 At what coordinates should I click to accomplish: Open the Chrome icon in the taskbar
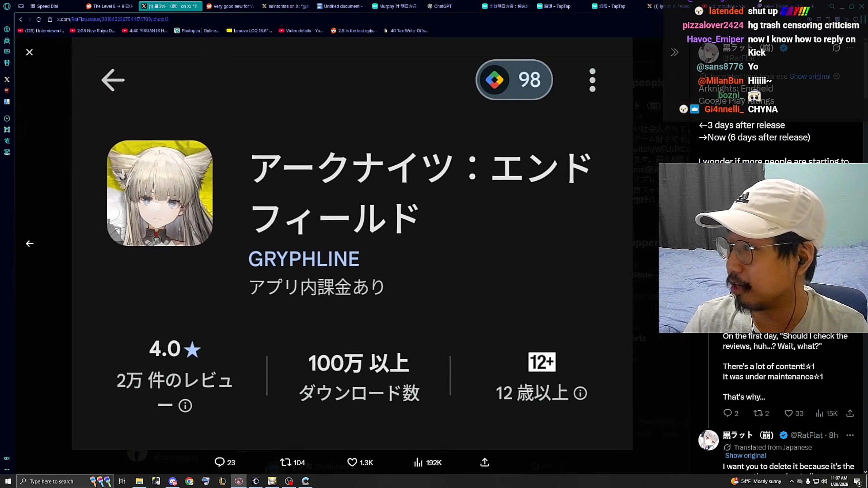(189, 481)
